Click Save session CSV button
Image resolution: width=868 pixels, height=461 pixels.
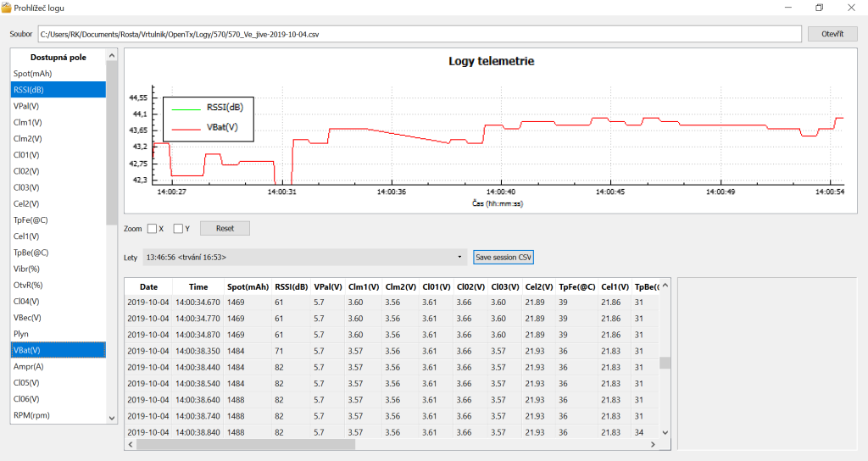504,257
